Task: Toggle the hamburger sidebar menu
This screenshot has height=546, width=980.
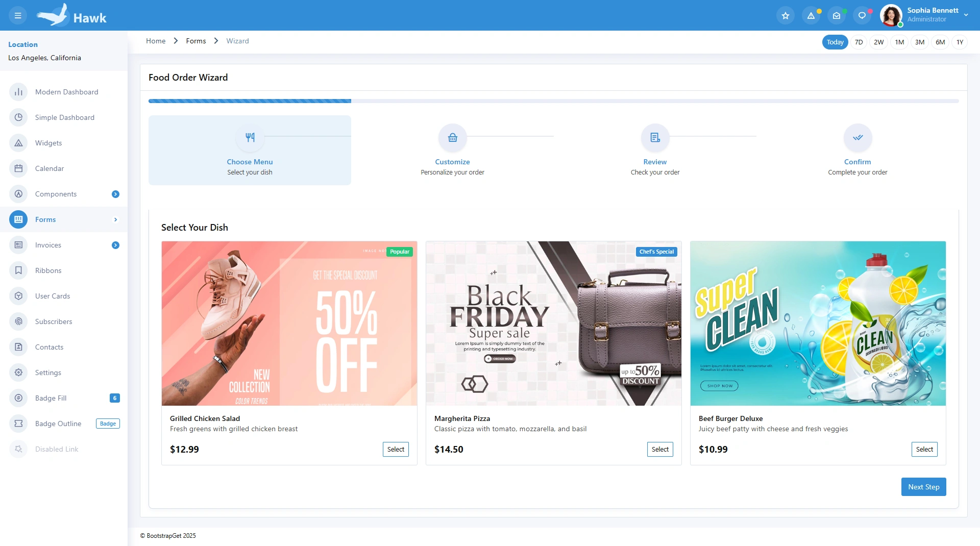Action: tap(18, 15)
